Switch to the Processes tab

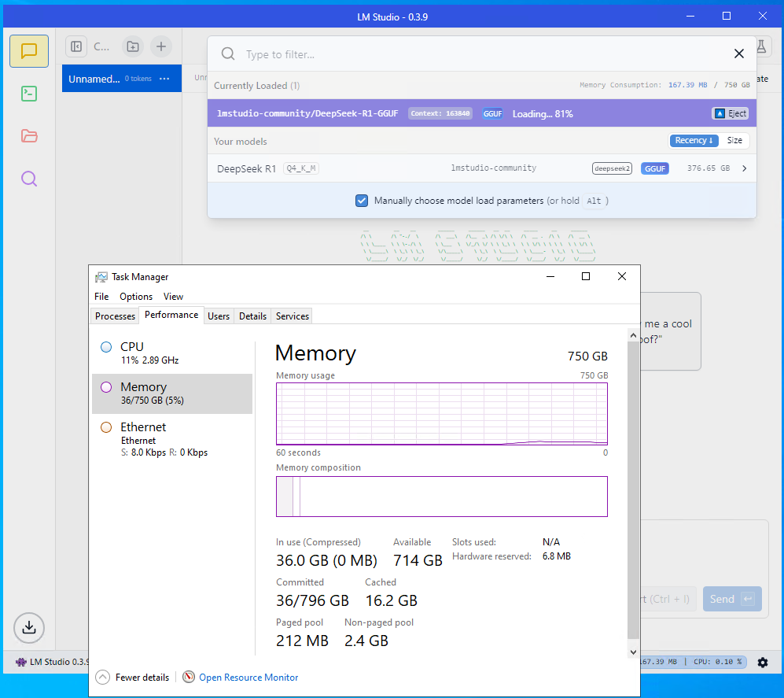[115, 316]
